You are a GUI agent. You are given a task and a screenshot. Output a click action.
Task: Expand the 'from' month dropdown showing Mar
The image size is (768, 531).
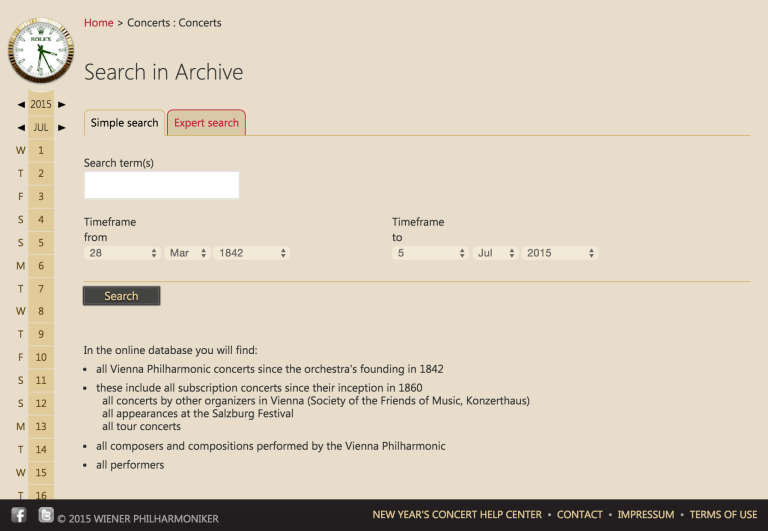pos(187,254)
